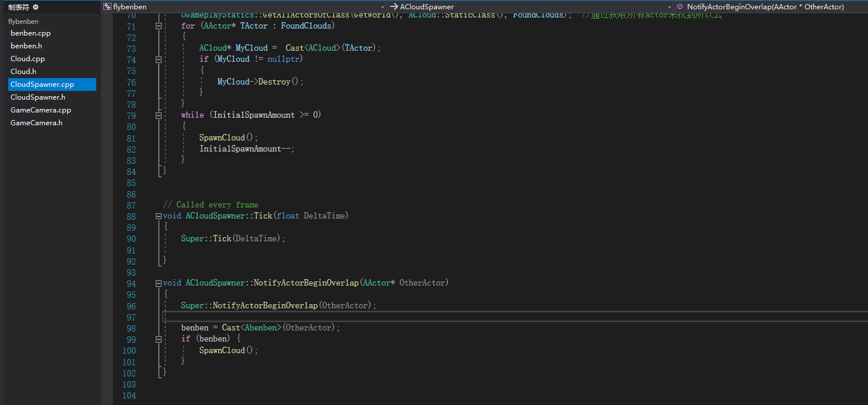868x405 pixels.
Task: Collapse the Tick function on line 88
Action: 159,216
